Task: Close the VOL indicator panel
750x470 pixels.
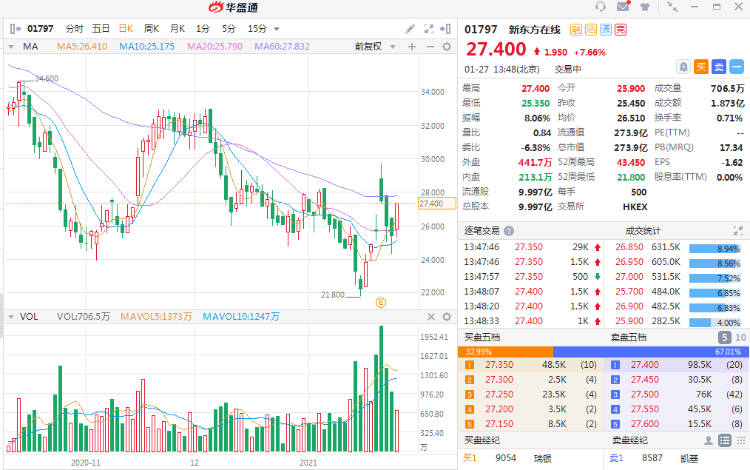Action: [431, 317]
